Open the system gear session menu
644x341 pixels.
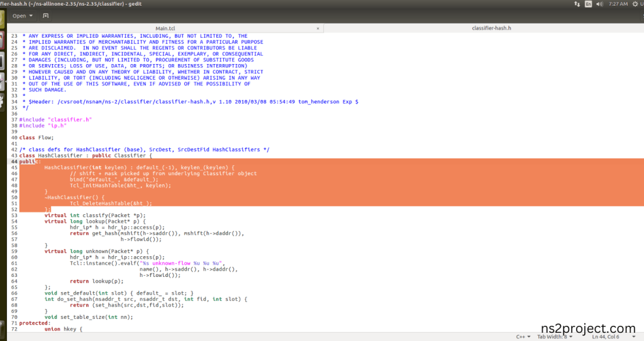click(635, 4)
